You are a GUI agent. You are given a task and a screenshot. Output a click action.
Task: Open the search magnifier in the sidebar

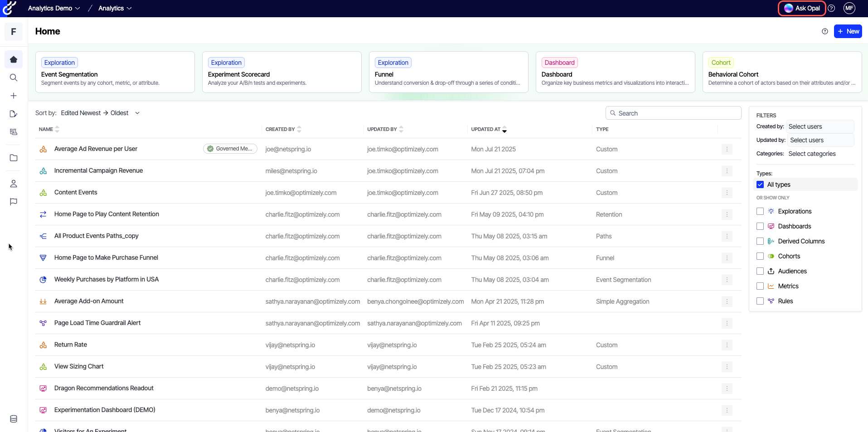click(x=14, y=78)
